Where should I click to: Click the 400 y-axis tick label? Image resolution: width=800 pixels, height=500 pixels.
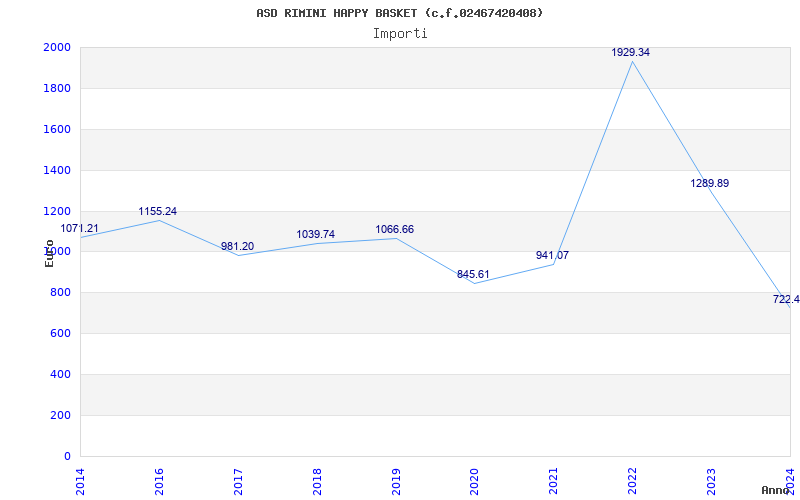pyautogui.click(x=61, y=374)
